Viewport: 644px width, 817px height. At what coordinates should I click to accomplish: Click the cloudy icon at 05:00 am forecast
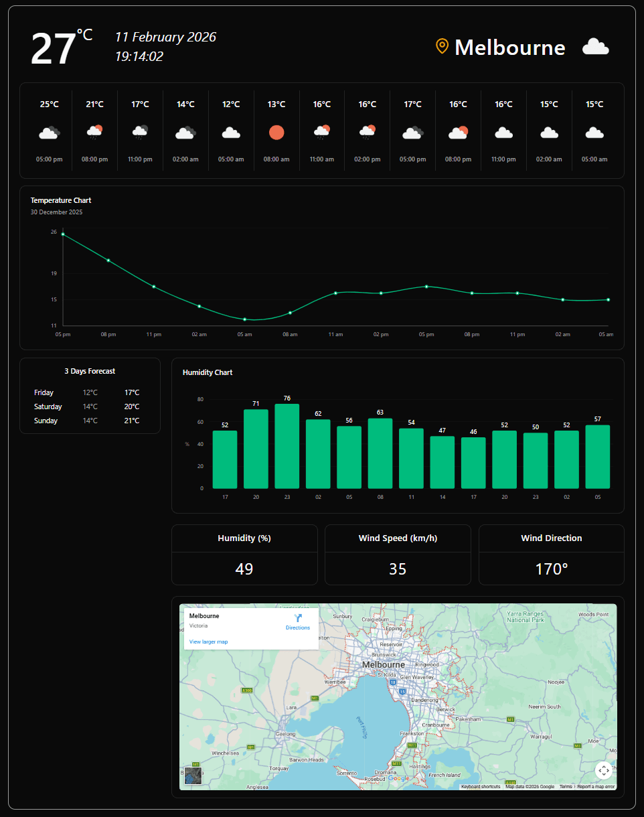click(230, 132)
